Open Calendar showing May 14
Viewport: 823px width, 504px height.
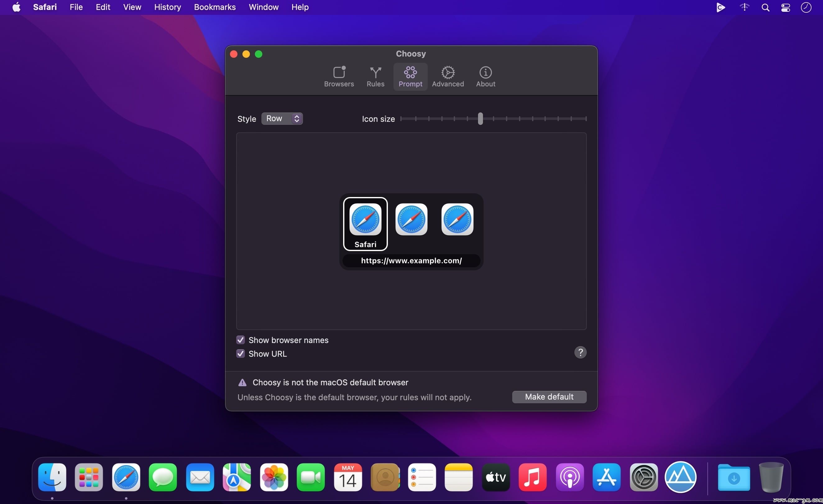(348, 477)
